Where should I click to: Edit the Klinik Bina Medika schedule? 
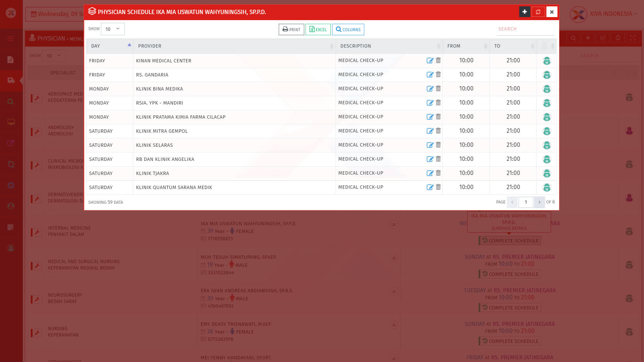pyautogui.click(x=430, y=89)
